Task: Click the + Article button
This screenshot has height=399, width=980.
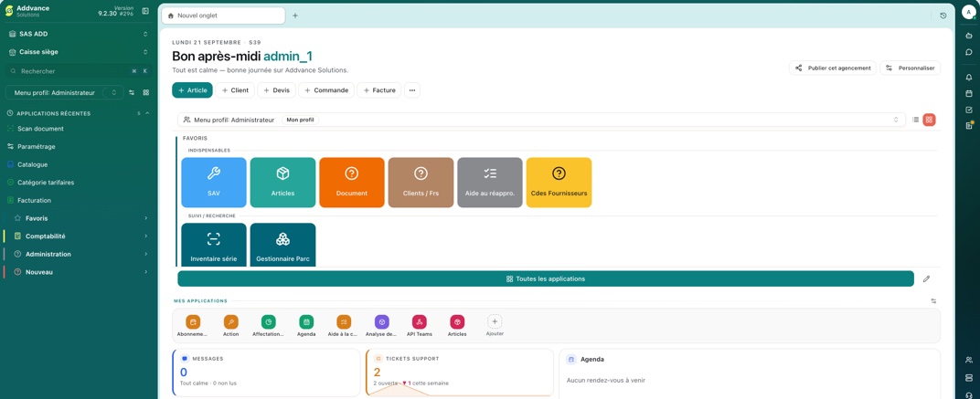Action: click(x=193, y=89)
